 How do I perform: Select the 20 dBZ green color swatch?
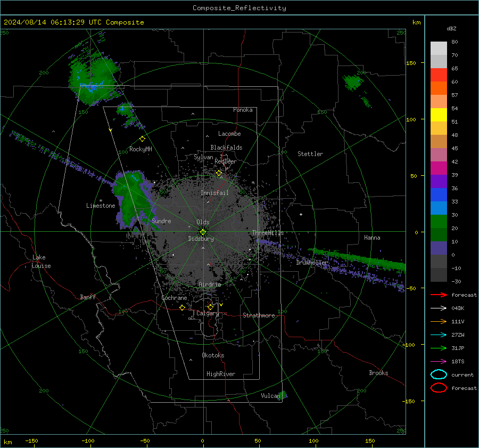[439, 222]
